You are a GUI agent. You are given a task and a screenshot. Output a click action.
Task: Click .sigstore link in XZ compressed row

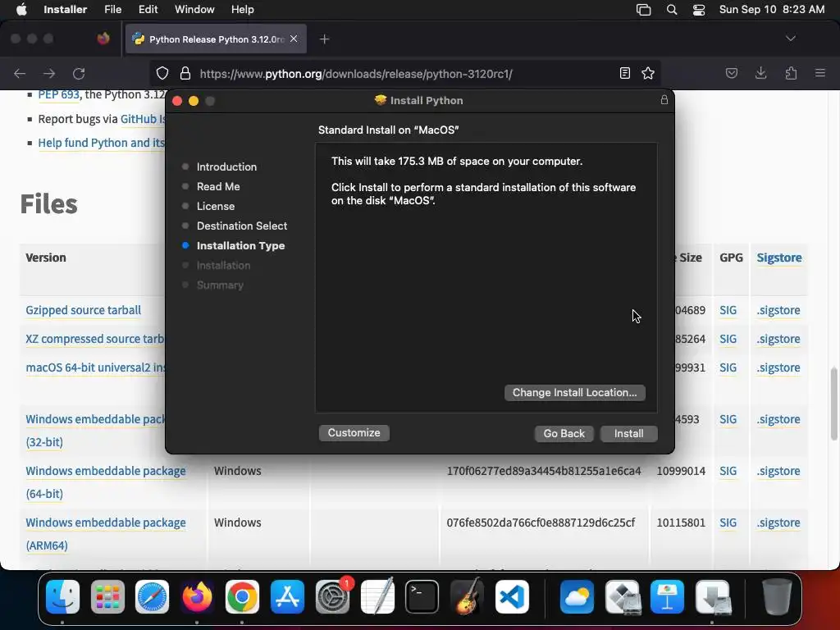tap(778, 339)
